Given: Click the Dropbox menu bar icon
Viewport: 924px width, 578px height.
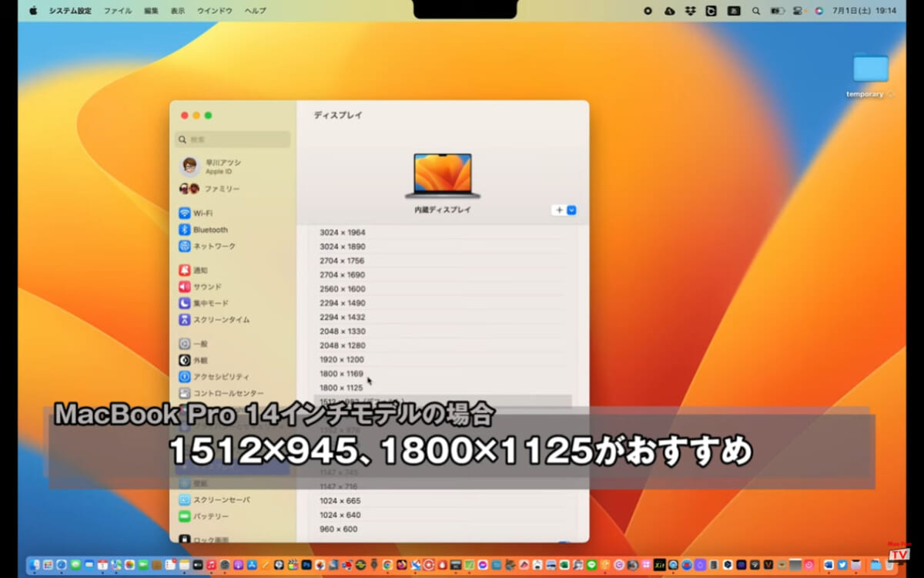Looking at the screenshot, I should [691, 11].
